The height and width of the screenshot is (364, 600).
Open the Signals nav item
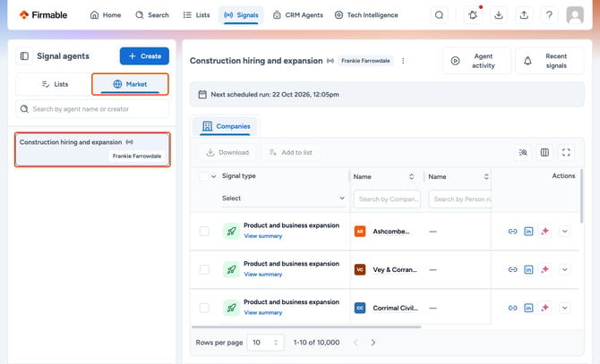click(x=241, y=15)
